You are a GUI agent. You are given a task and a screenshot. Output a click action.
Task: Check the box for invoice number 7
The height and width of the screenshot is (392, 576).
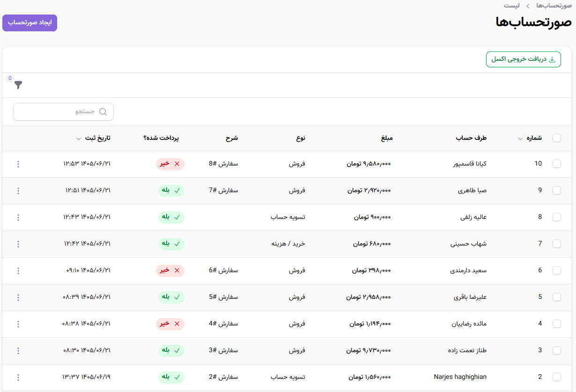[557, 244]
